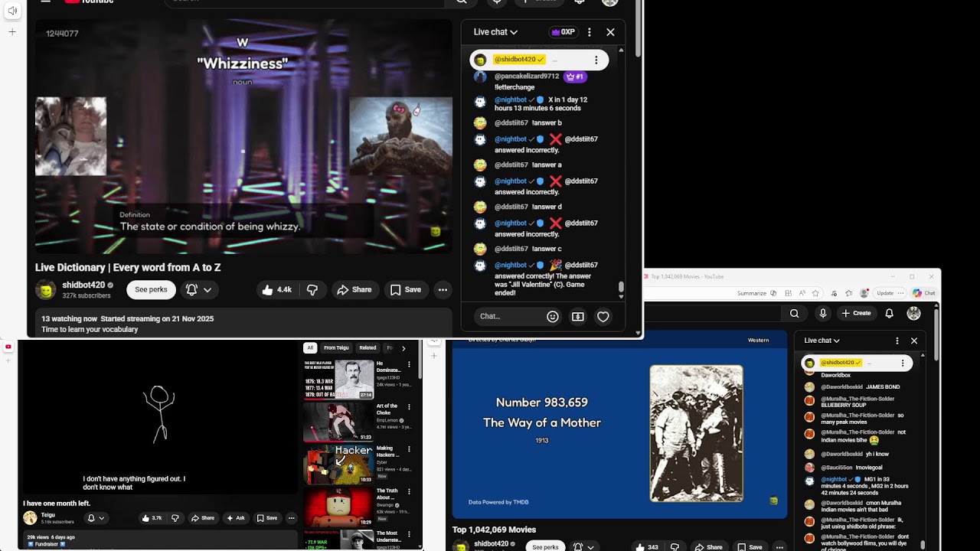The width and height of the screenshot is (980, 551).
Task: Open emoji picker in Live Dictionary chat
Action: pyautogui.click(x=552, y=316)
